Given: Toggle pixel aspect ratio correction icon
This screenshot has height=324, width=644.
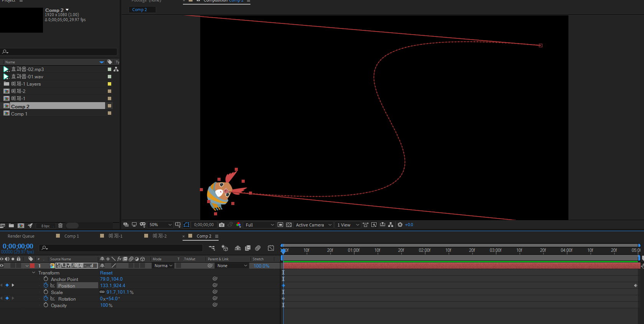Looking at the screenshot, I should [x=366, y=225].
